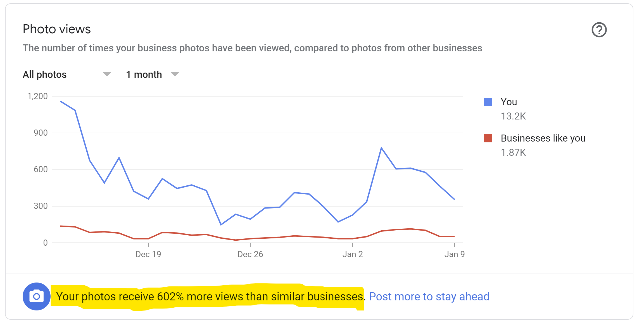Click the Dec 19 axis date label

coord(148,254)
